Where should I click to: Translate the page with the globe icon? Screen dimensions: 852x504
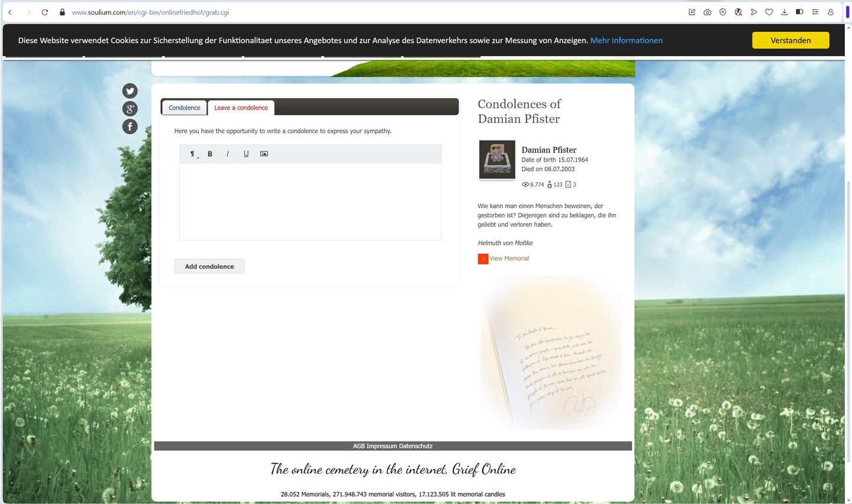(x=738, y=12)
